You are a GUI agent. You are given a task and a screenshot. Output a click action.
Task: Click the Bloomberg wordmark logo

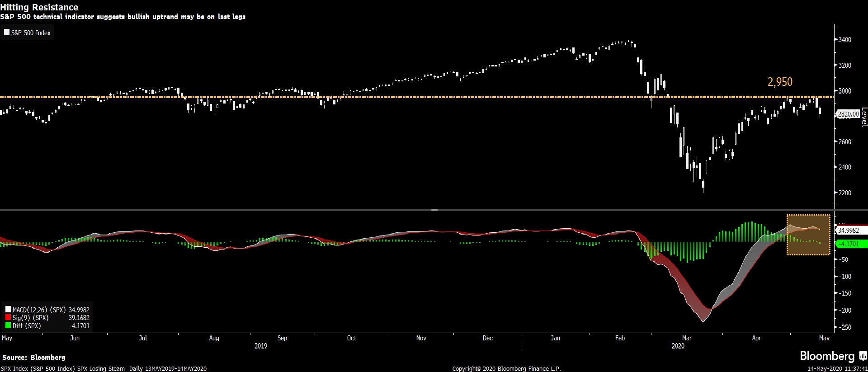[827, 356]
